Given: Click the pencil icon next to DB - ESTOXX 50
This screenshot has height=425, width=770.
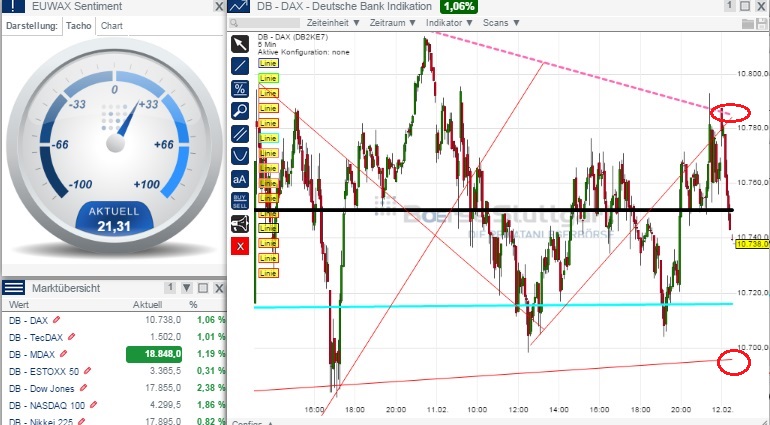Looking at the screenshot, I should pyautogui.click(x=87, y=370).
